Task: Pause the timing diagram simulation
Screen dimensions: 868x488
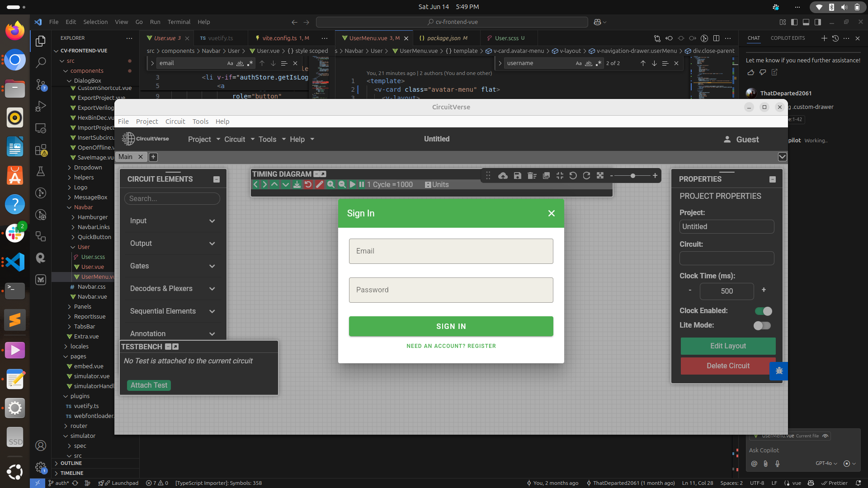Action: click(x=361, y=184)
